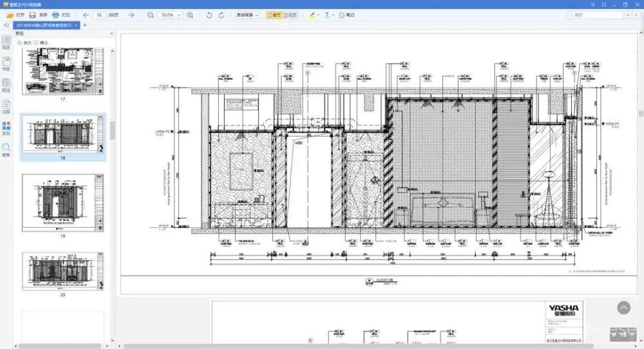Click 放大 to enlarge thumbnails
Screen dimensions: 644x349
point(24,42)
